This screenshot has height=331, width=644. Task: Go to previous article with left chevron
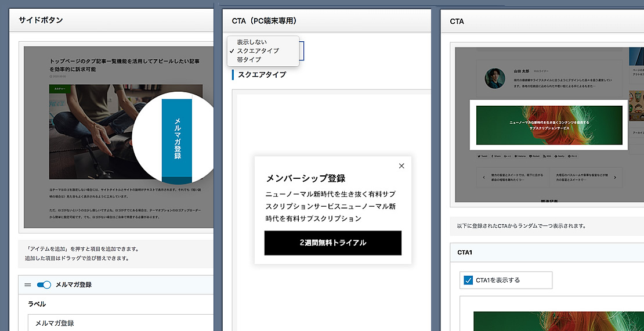[483, 178]
